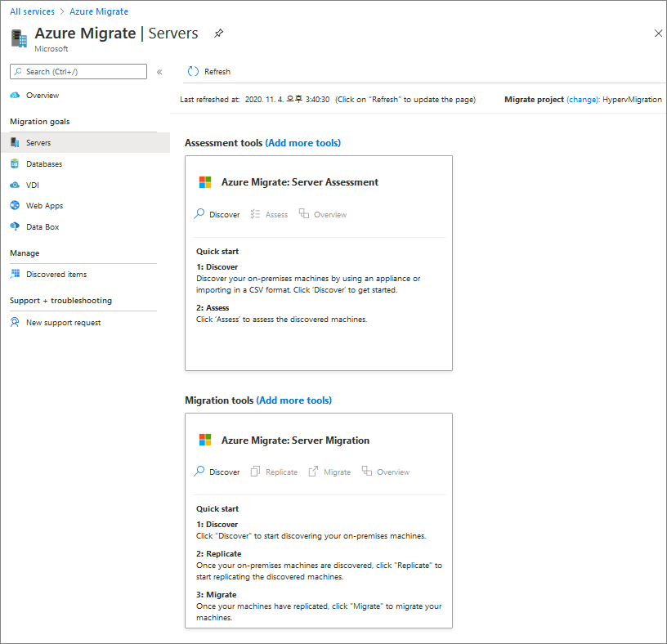Click the '2: Replicate' quick start heading
Viewport: 667px width, 644px height.
pyautogui.click(x=218, y=554)
